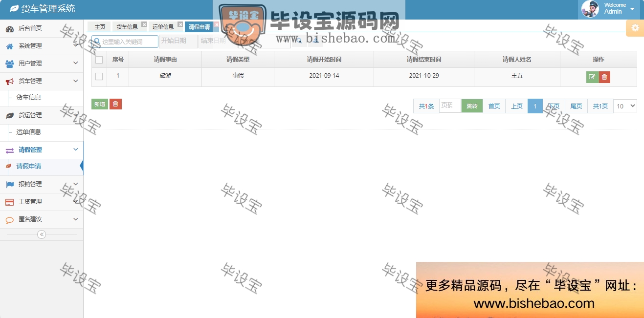The width and height of the screenshot is (644, 318).
Task: Click the red bulk delete icon beside 新增
Action: (115, 104)
